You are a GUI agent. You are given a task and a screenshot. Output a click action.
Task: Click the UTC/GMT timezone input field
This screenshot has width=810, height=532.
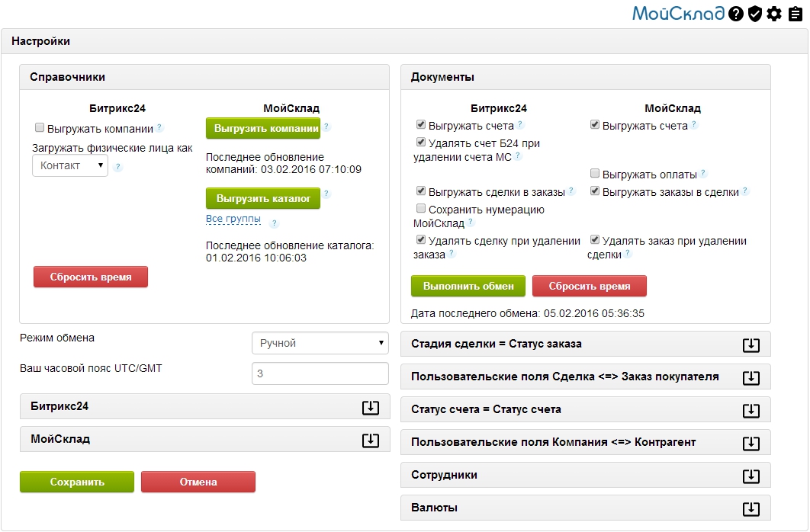[320, 373]
